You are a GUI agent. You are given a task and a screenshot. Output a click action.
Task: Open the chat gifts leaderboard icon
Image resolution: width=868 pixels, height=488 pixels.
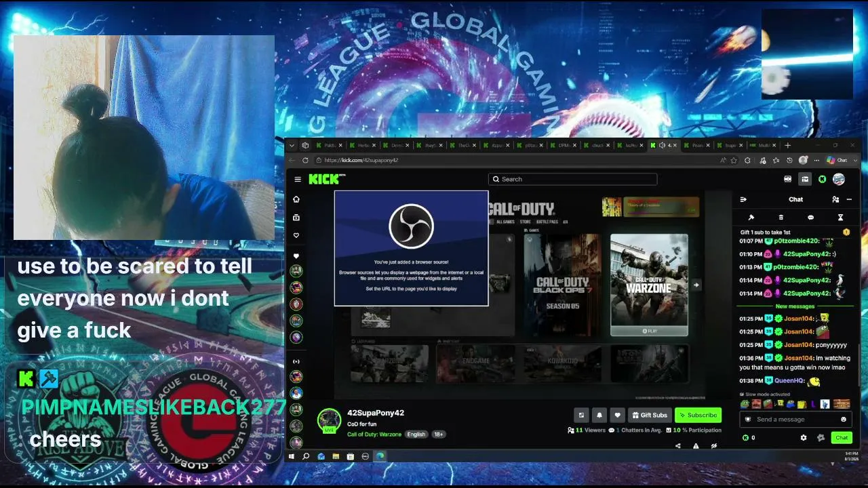(781, 218)
